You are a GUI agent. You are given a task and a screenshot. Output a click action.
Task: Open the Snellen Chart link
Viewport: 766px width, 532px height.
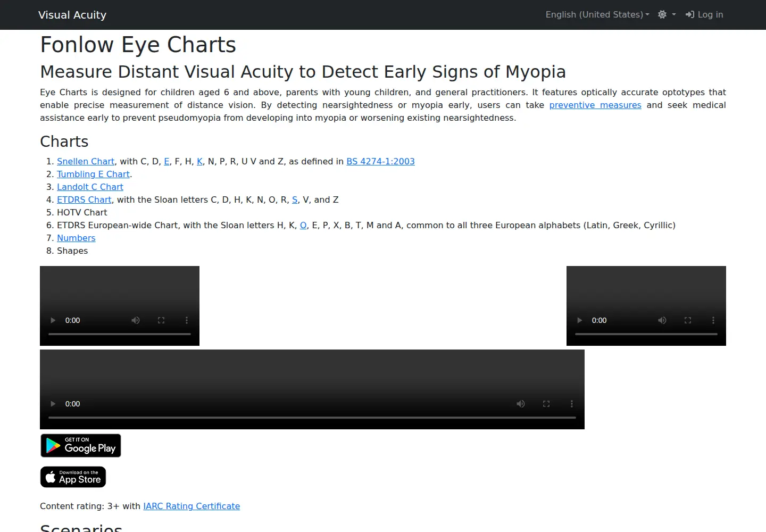coord(86,161)
